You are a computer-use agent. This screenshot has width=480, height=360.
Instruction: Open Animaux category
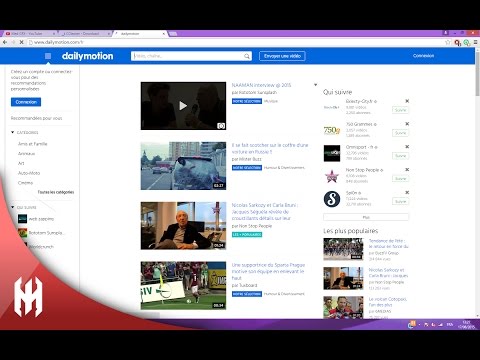pyautogui.click(x=27, y=154)
